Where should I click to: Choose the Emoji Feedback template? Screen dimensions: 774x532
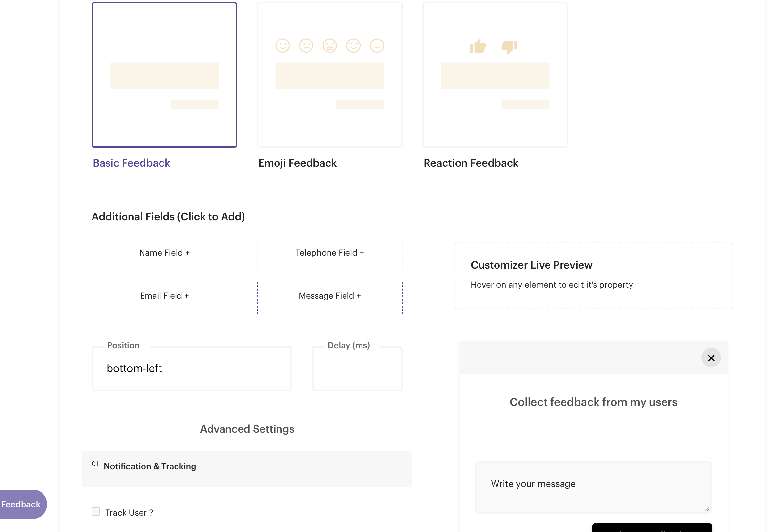click(329, 75)
